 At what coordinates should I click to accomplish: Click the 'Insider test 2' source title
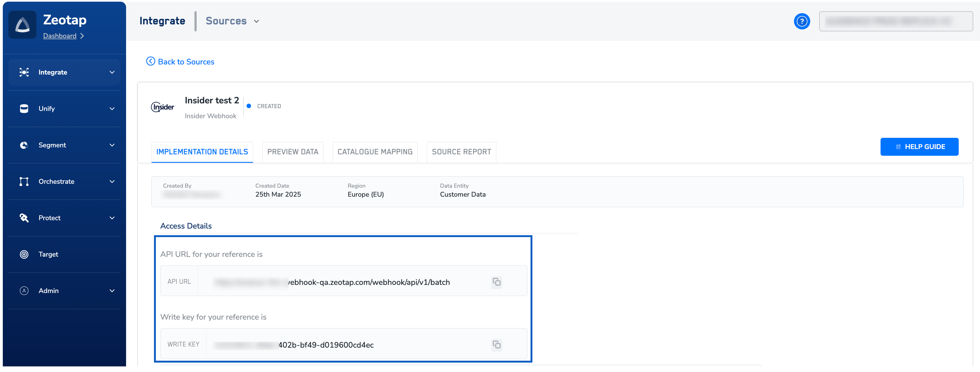pyautogui.click(x=212, y=100)
